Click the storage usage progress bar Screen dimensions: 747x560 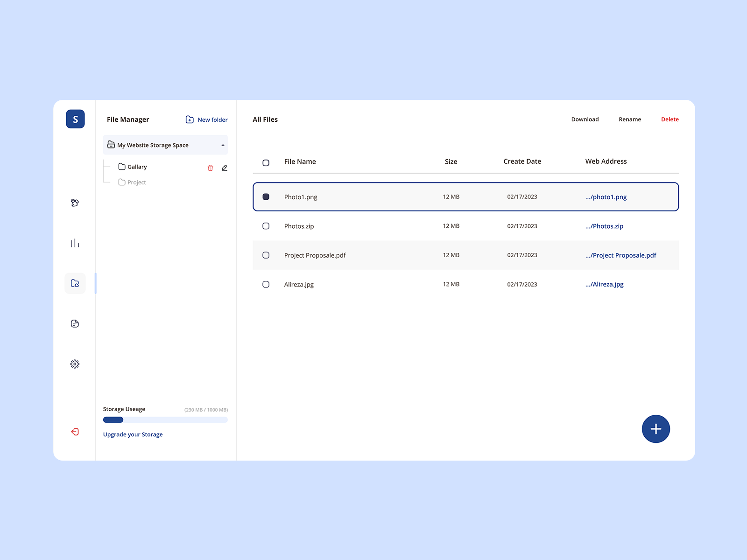[x=165, y=420]
